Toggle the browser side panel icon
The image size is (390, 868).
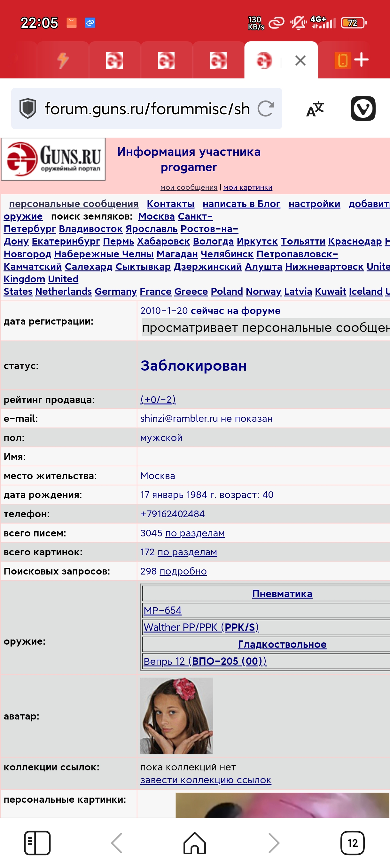[37, 843]
